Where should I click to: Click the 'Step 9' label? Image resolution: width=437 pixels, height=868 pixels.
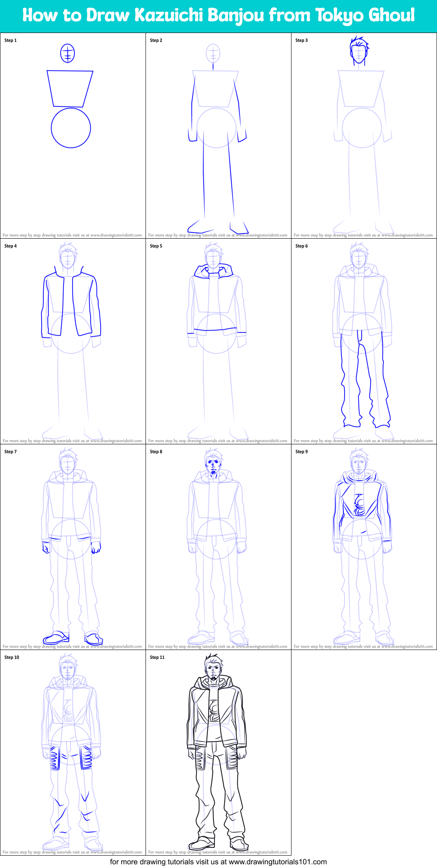point(302,452)
